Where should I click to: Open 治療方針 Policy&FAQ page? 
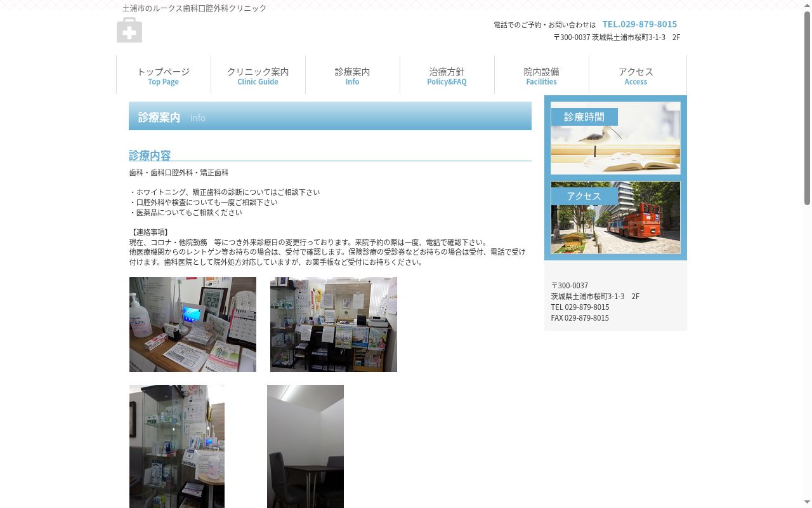[447, 76]
